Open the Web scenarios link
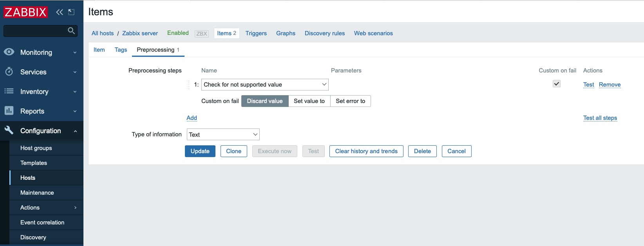 point(373,33)
